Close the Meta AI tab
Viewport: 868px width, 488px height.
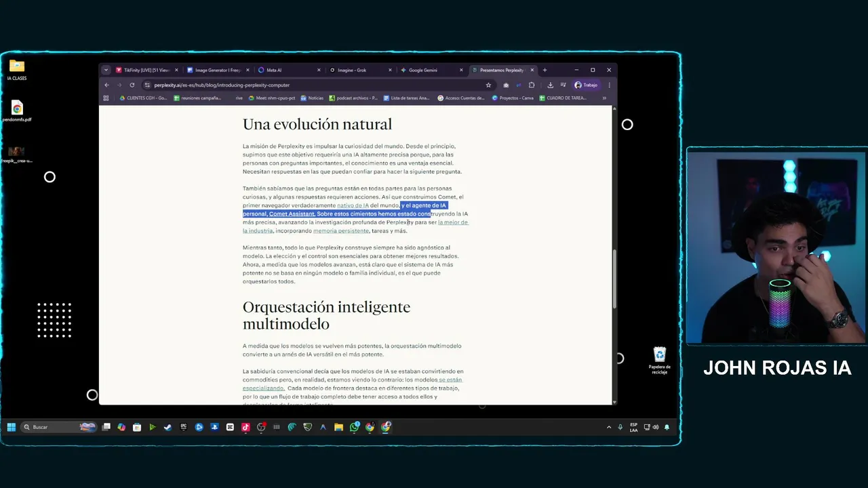coord(319,70)
